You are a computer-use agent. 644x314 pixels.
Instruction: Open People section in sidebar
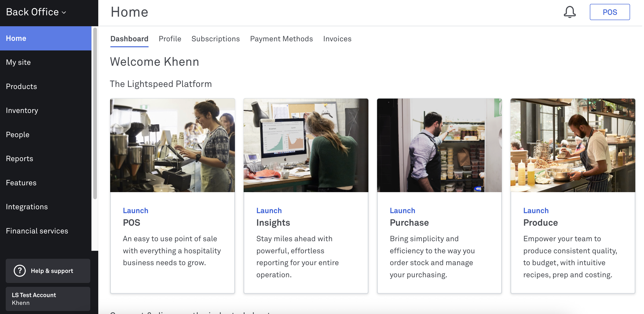coord(46,135)
